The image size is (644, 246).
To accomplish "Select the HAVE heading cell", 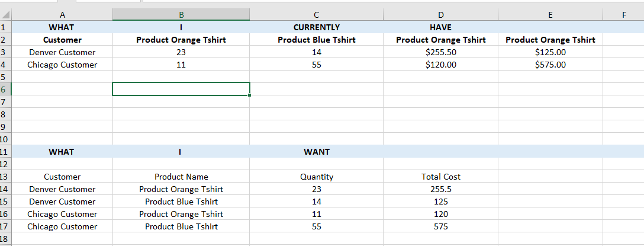I will coord(440,27).
